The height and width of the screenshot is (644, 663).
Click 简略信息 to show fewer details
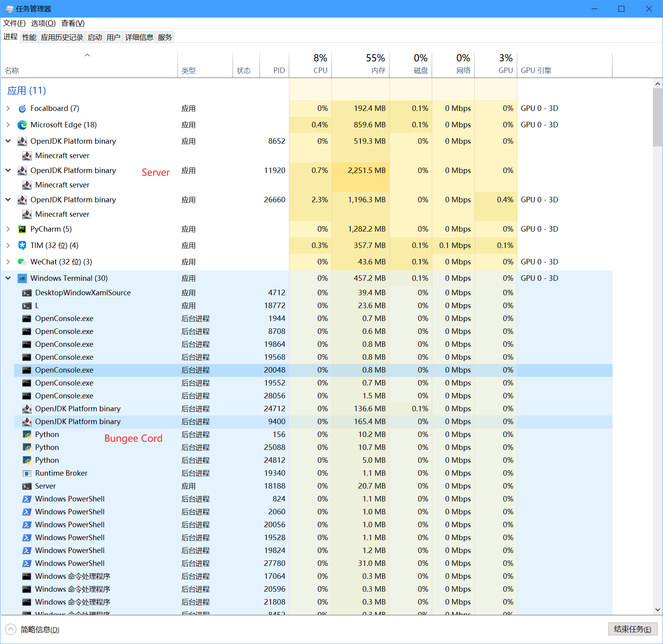tap(39, 630)
